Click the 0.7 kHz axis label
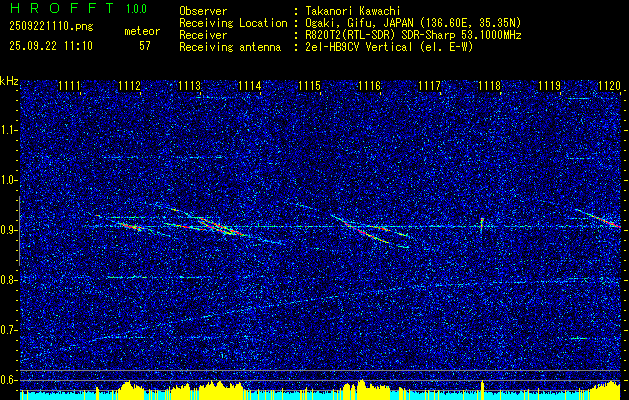Screen dimensions: 629x400 pos(9,330)
